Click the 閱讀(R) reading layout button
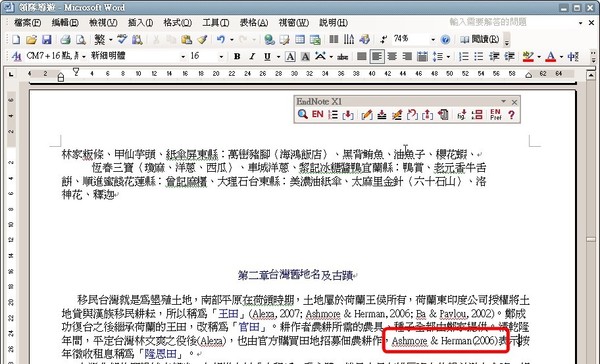The height and width of the screenshot is (364, 600). [x=480, y=39]
